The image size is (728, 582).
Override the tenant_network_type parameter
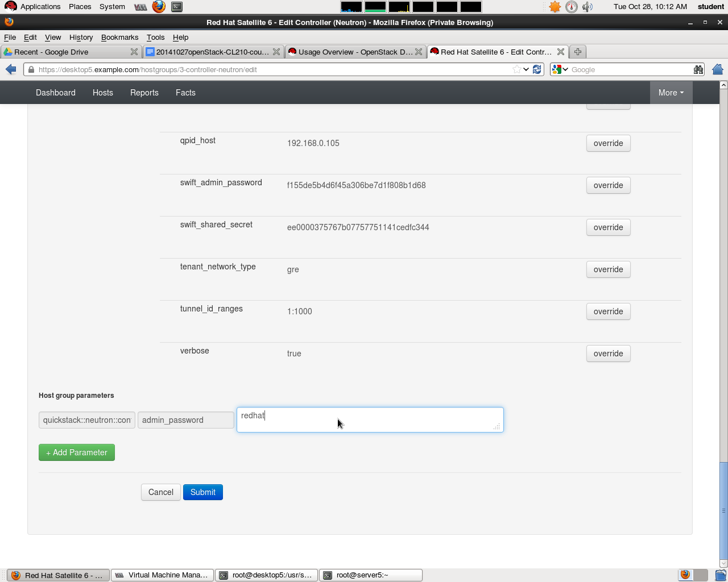tap(609, 269)
